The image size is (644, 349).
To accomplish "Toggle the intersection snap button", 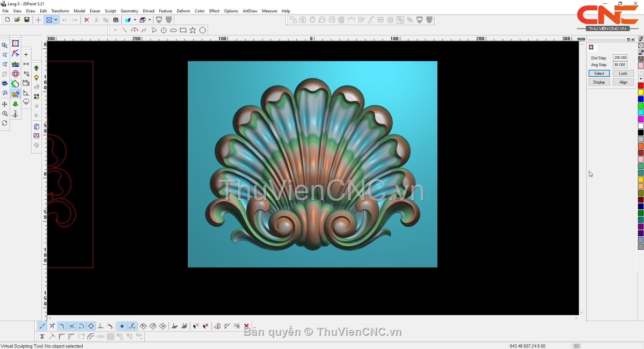I will click(x=72, y=326).
